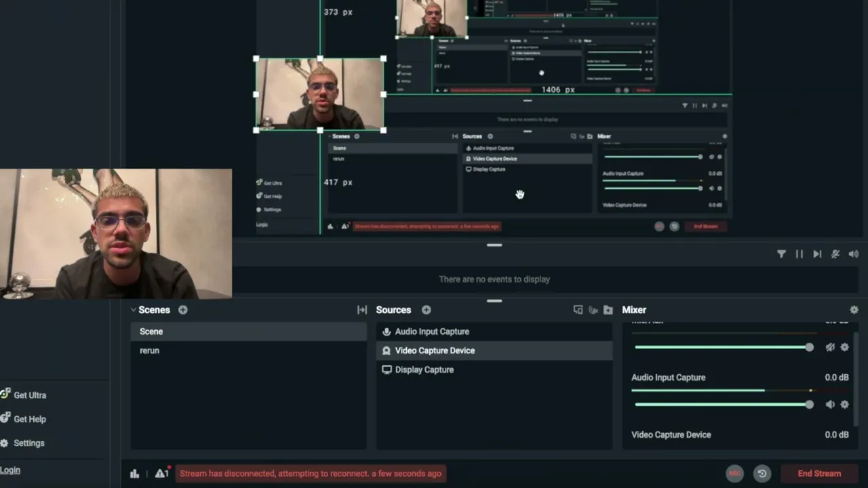Viewport: 868px width, 488px height.
Task: Click the Mixer panel title
Action: pos(634,310)
